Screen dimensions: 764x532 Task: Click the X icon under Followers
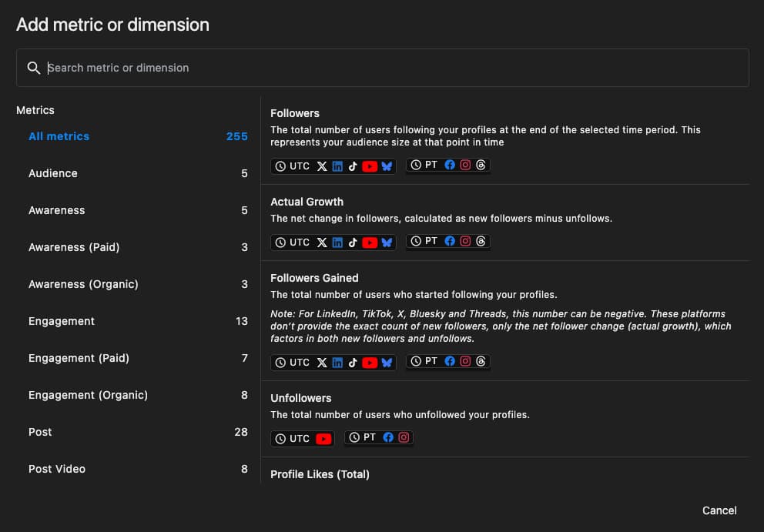[322, 166]
